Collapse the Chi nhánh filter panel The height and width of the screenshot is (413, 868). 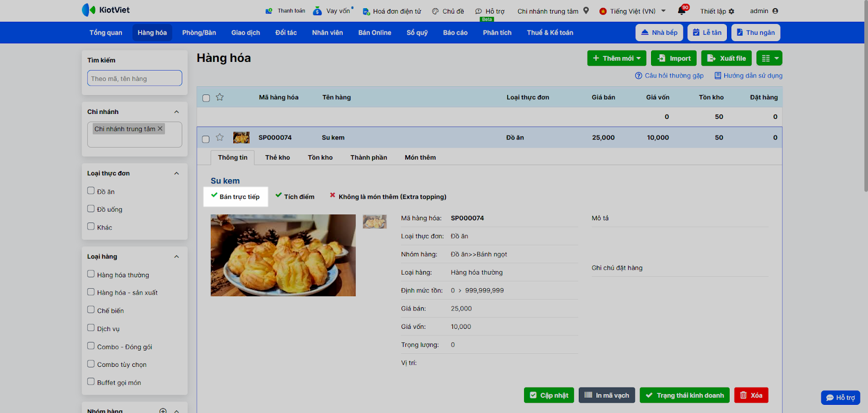tap(176, 112)
